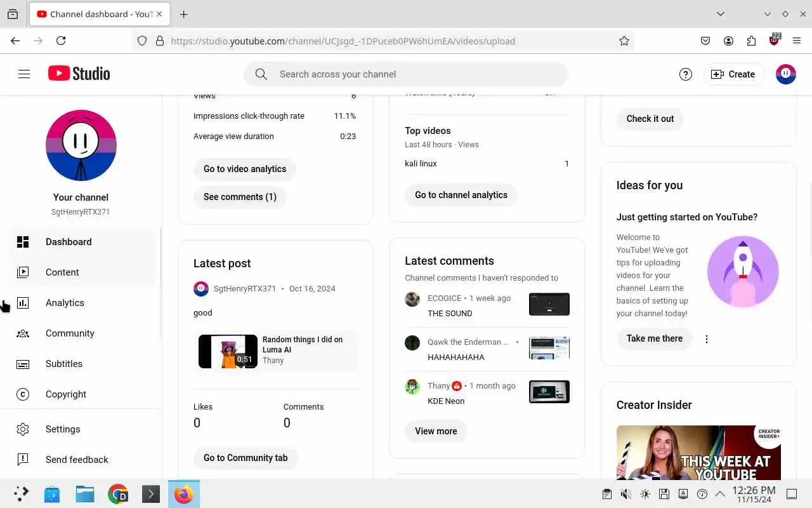812x508 pixels.
Task: Click the browser URL address bar
Action: 384,41
